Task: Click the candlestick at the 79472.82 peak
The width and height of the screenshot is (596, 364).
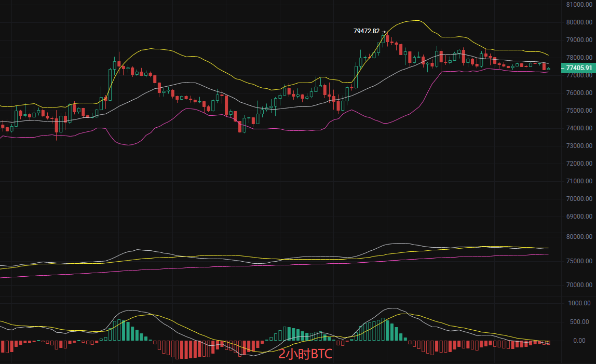Action: [387, 38]
